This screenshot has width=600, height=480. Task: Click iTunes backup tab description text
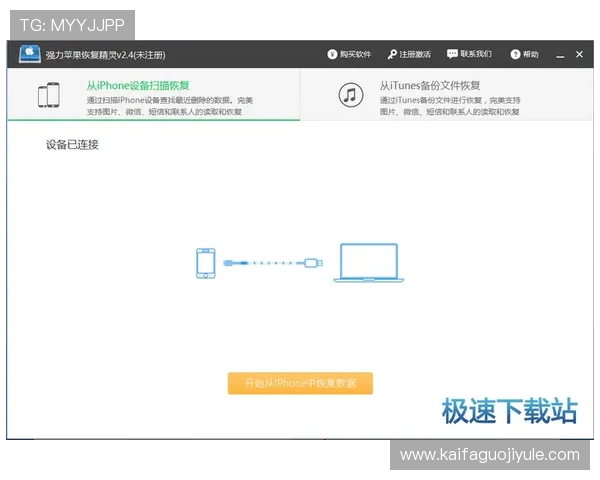click(450, 106)
